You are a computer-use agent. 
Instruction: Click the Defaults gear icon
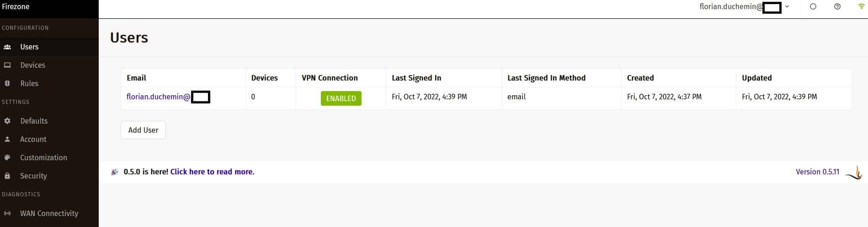[7, 121]
